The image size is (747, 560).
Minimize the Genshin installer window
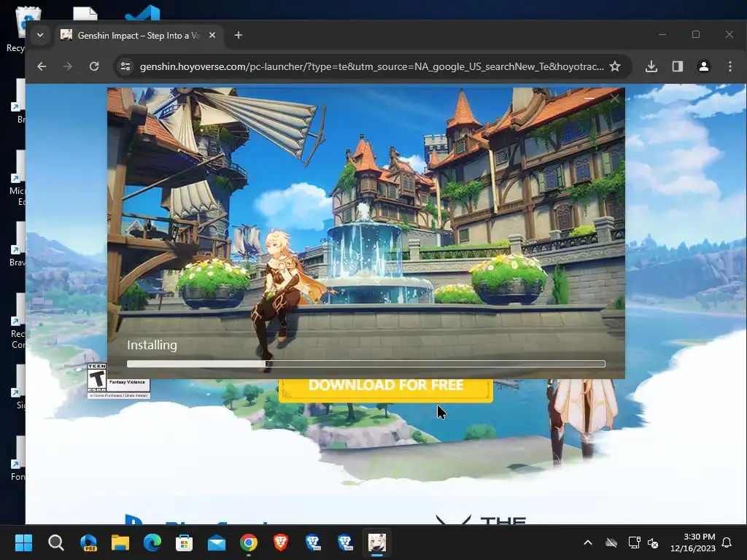[x=589, y=98]
